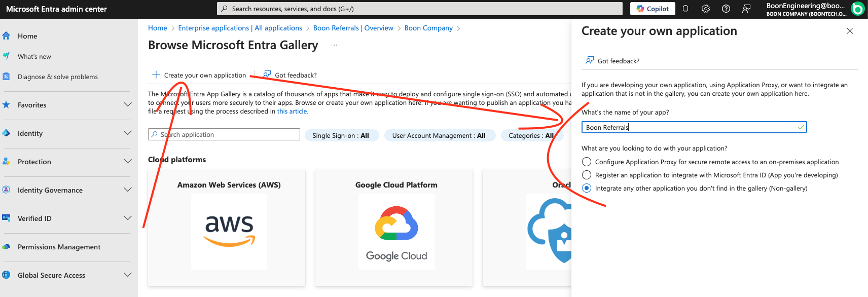Click the account avatar icon
The width and height of the screenshot is (868, 297).
click(857, 9)
